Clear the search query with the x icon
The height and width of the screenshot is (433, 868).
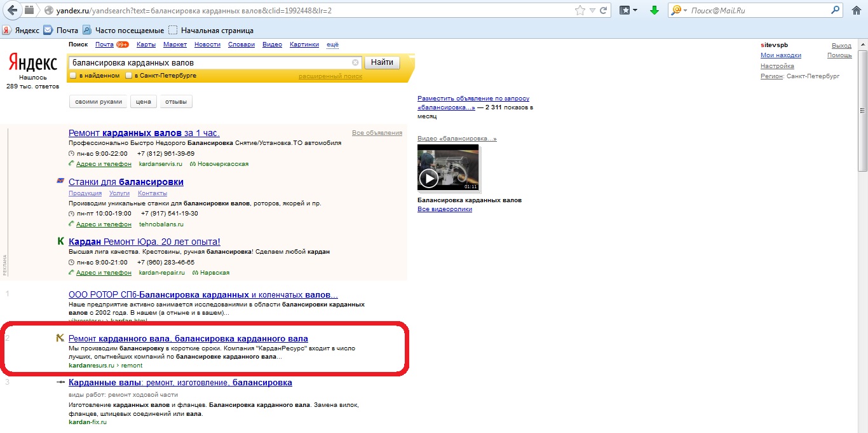(355, 62)
